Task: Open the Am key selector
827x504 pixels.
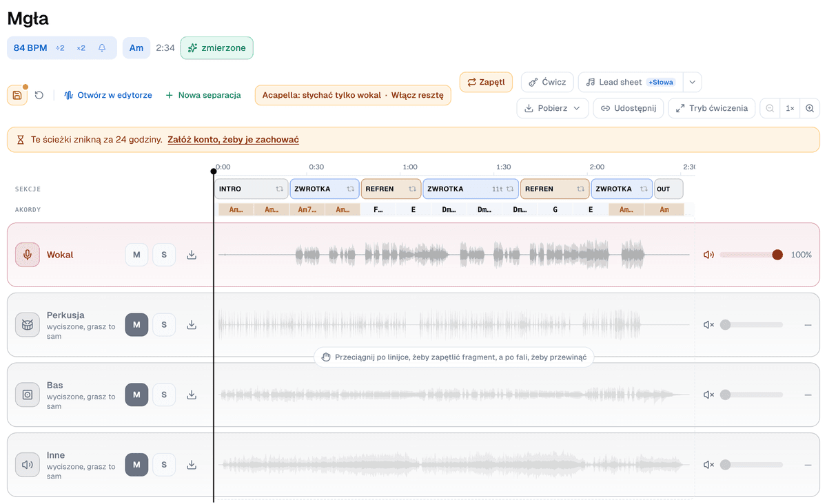Action: pos(136,48)
